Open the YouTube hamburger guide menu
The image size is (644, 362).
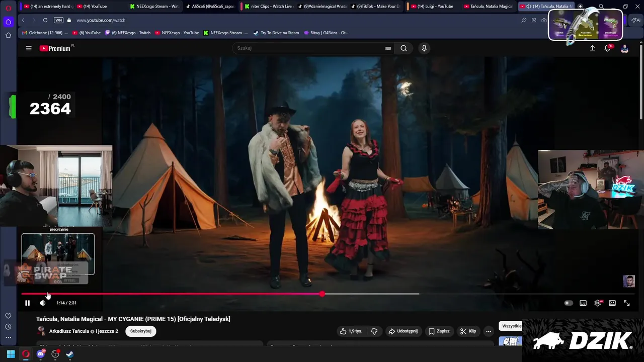click(x=29, y=48)
